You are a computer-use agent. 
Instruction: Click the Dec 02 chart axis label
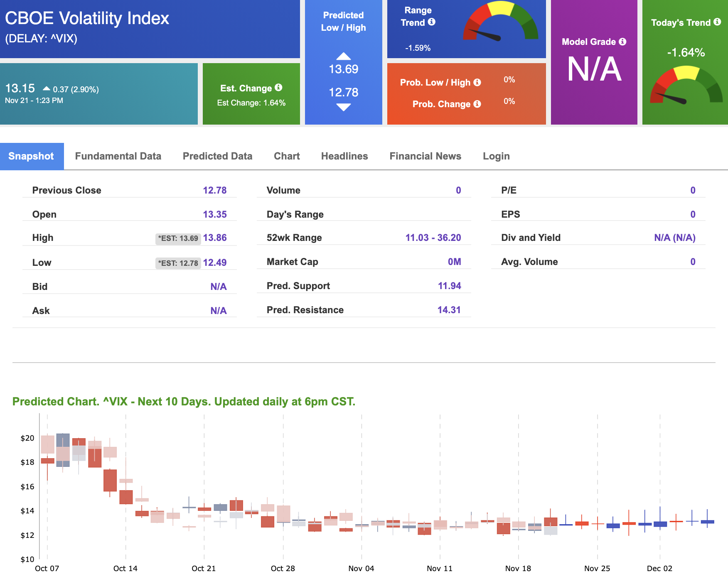tap(659, 568)
